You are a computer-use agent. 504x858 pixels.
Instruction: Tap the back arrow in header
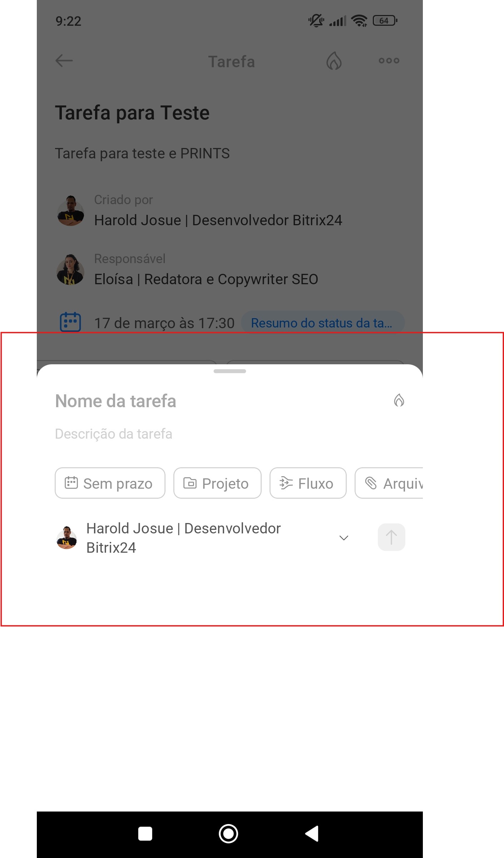click(x=64, y=61)
